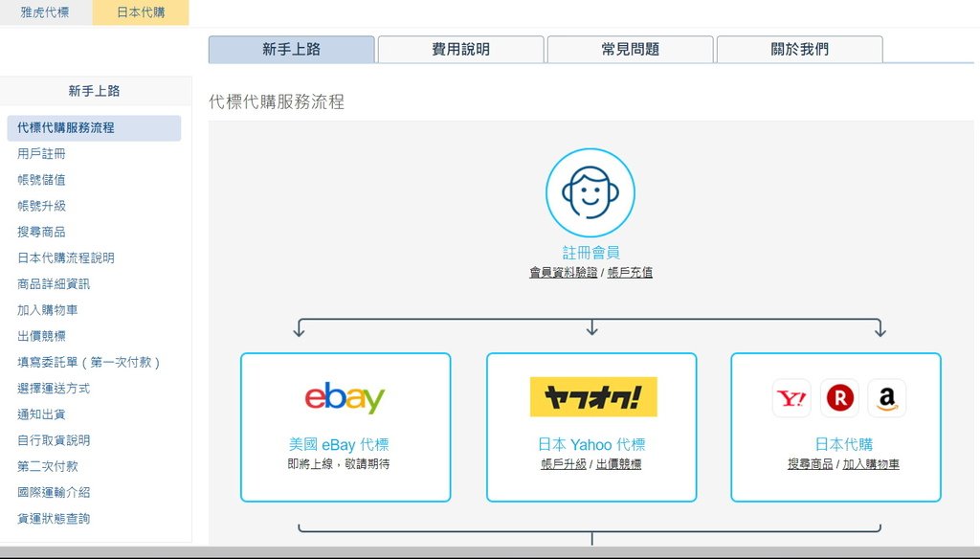Click the Yahoo Japan Y! icon
This screenshot has width=980, height=559.
click(791, 397)
